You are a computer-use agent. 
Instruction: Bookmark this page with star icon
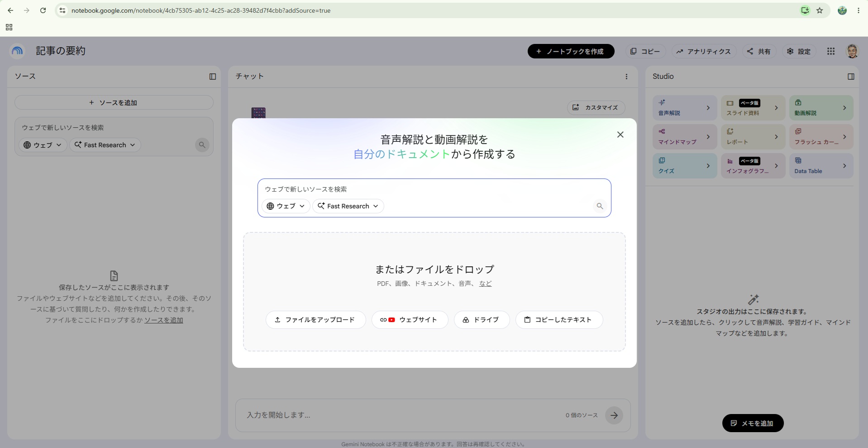[x=820, y=10]
